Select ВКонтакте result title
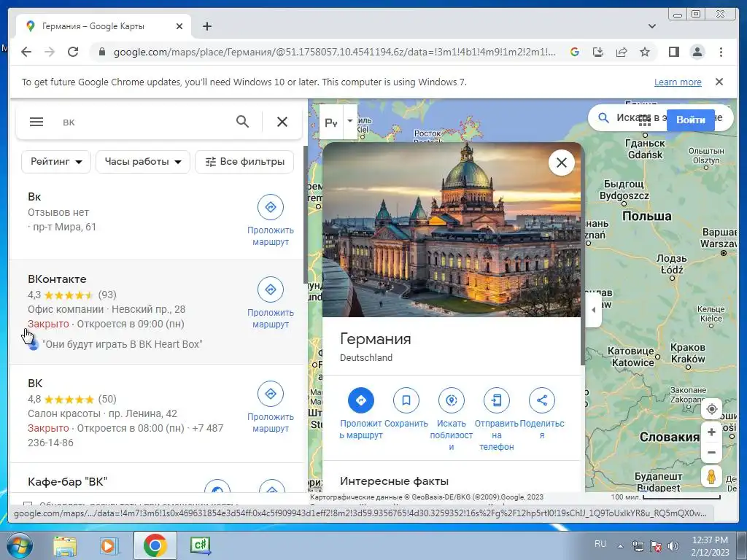This screenshot has width=747, height=560. pyautogui.click(x=57, y=279)
